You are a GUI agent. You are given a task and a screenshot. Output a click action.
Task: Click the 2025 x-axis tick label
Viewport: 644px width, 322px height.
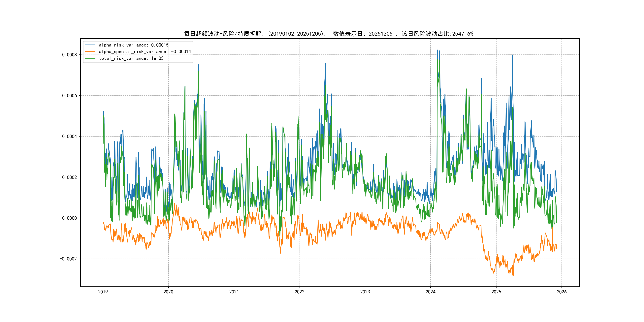[x=496, y=292]
